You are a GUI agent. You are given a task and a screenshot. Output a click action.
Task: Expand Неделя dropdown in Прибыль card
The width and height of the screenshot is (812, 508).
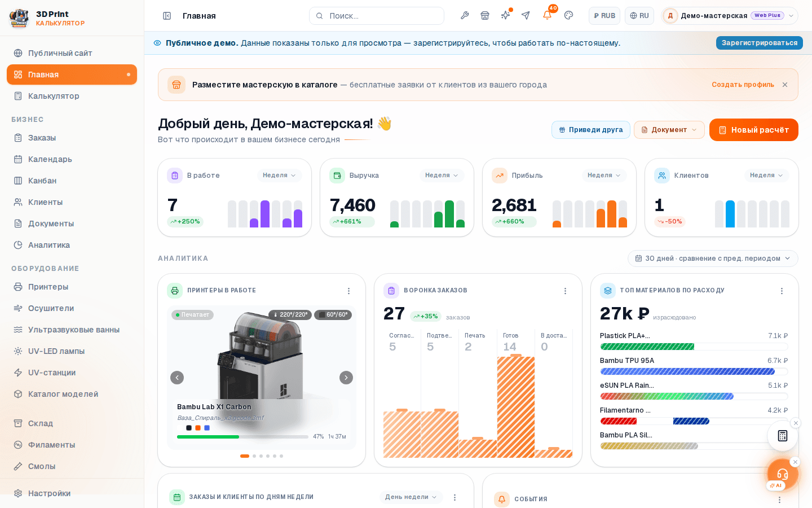click(604, 176)
